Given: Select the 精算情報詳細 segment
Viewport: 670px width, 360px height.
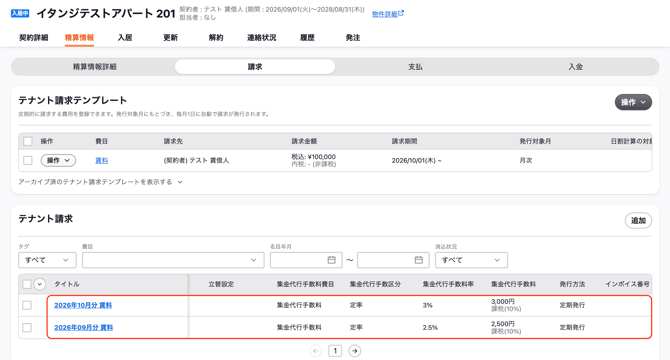Looking at the screenshot, I should (x=94, y=67).
